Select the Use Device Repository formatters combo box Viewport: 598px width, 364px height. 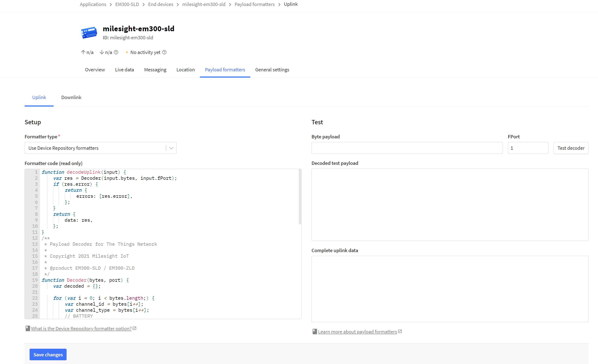click(100, 148)
